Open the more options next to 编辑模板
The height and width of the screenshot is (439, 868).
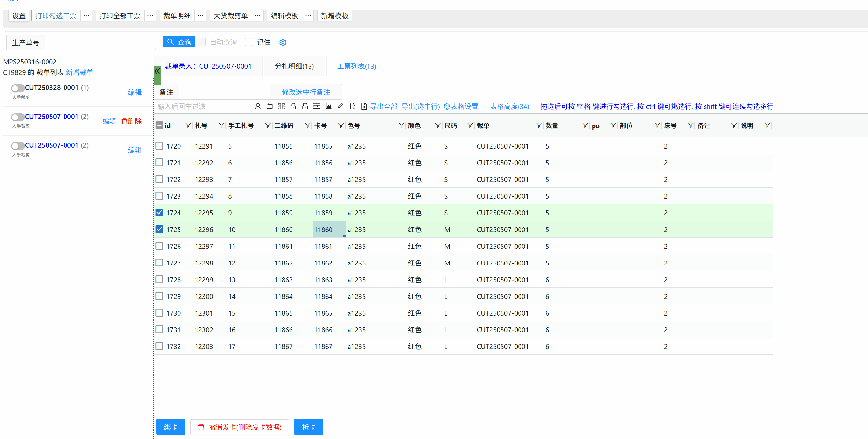(x=308, y=15)
